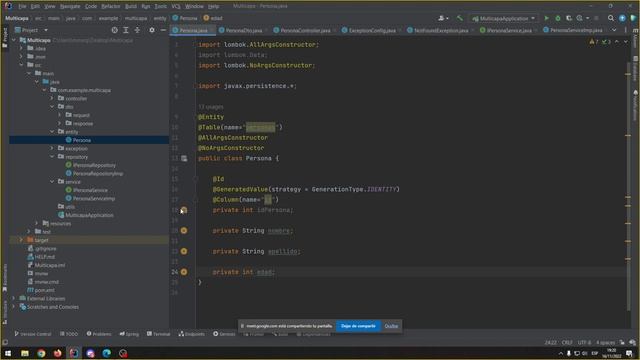Click CRLF line separator in status bar

click(x=567, y=342)
